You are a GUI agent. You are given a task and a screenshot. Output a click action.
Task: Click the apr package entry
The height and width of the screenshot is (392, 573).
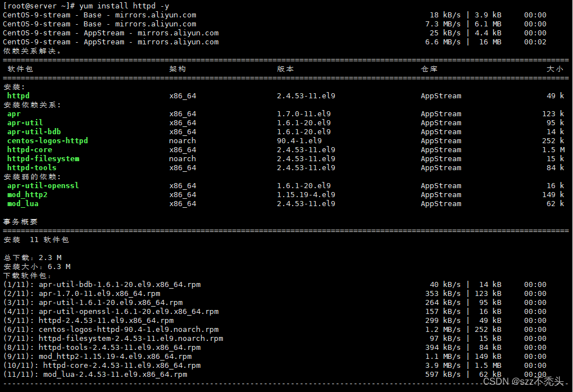click(14, 113)
